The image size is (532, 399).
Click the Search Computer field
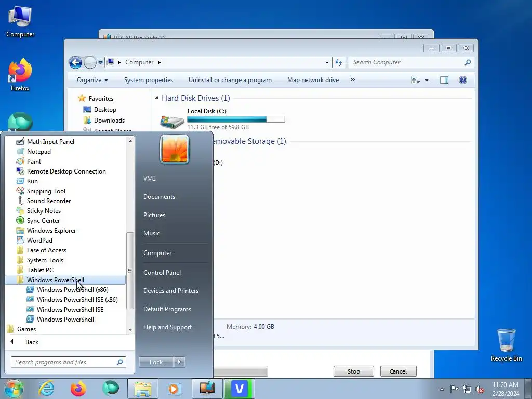pyautogui.click(x=411, y=62)
